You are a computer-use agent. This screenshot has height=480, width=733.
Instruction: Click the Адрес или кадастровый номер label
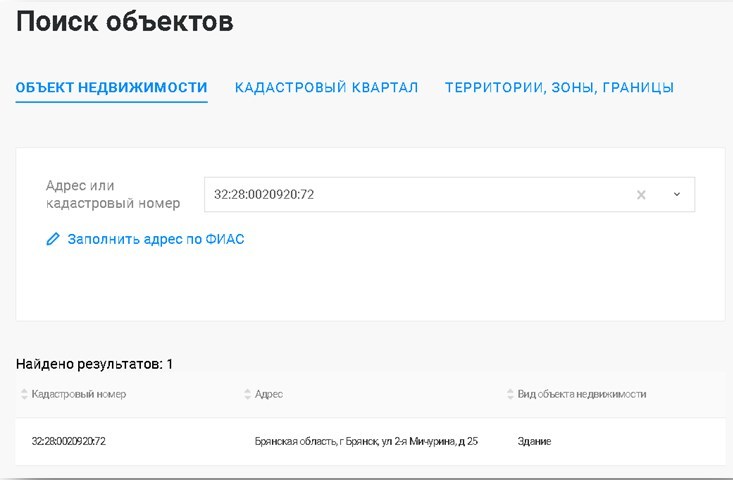pyautogui.click(x=112, y=195)
